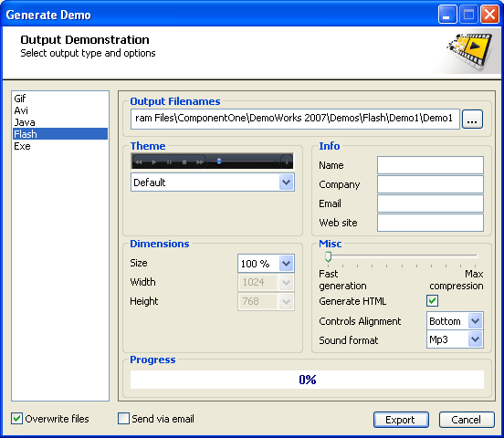Open the Controls Alignment dropdown
The width and height of the screenshot is (504, 438).
pyautogui.click(x=455, y=321)
